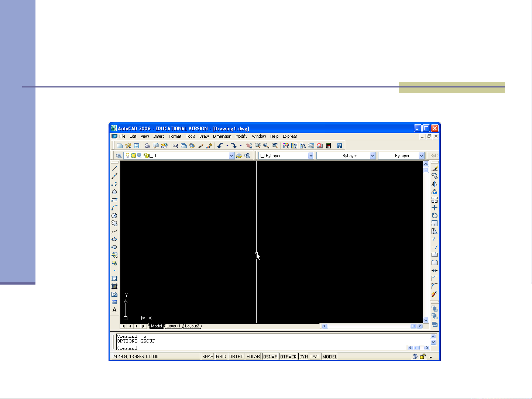Image resolution: width=532 pixels, height=399 pixels.
Task: Pick the Circle tool in Draw toolbar
Action: [x=114, y=216]
